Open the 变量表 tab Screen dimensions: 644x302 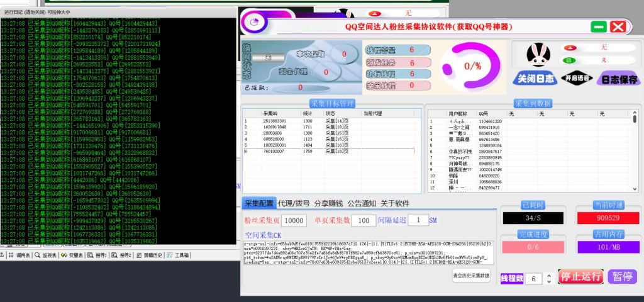pyautogui.click(x=72, y=255)
